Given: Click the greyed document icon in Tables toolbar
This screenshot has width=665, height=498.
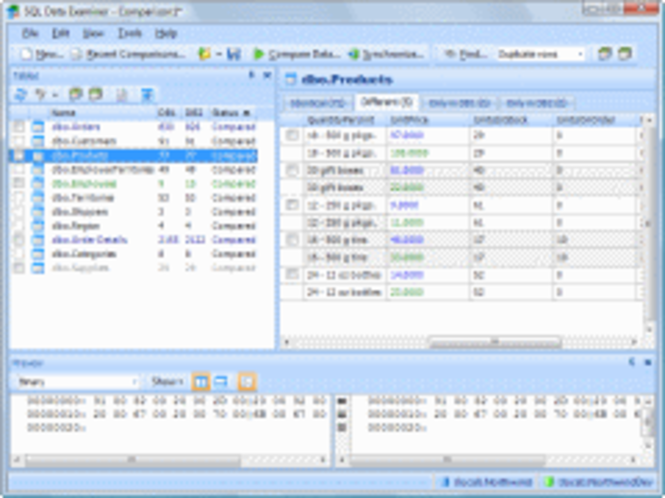Looking at the screenshot, I should pos(121,94).
